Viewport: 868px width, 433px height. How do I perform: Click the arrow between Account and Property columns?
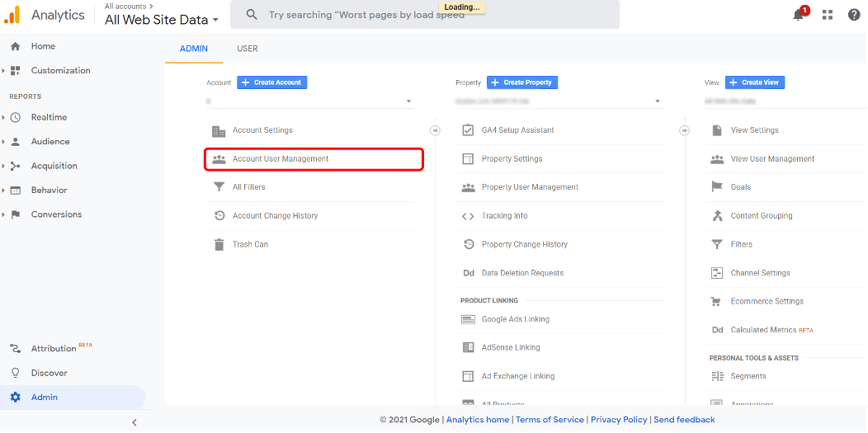tap(435, 130)
